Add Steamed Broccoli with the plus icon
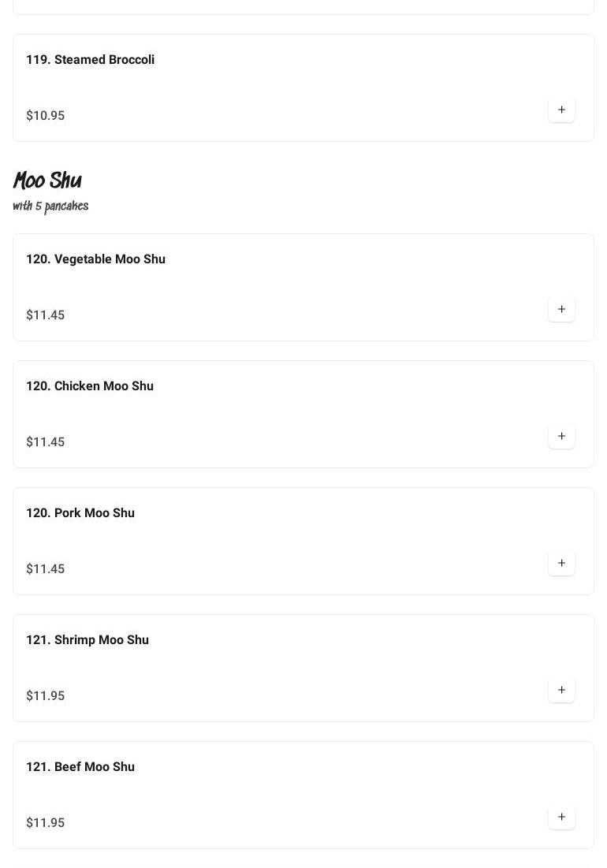Viewport: 607px width, 868px height. 561,110
